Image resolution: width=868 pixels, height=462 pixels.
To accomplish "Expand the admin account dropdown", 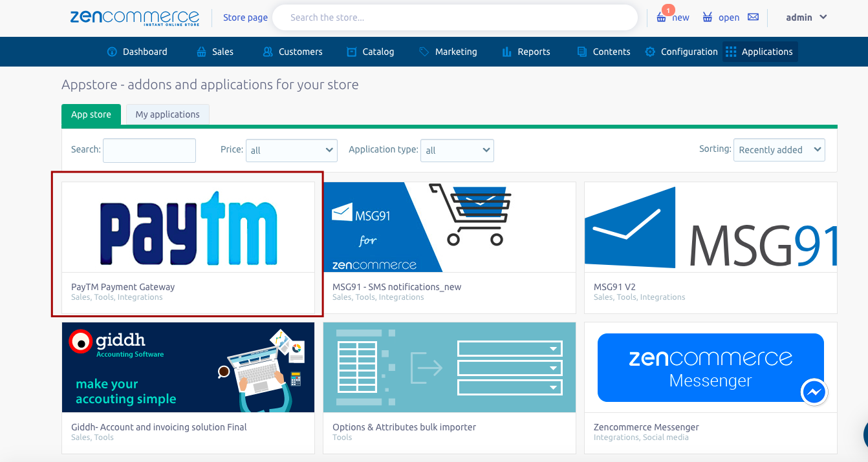I will [807, 17].
